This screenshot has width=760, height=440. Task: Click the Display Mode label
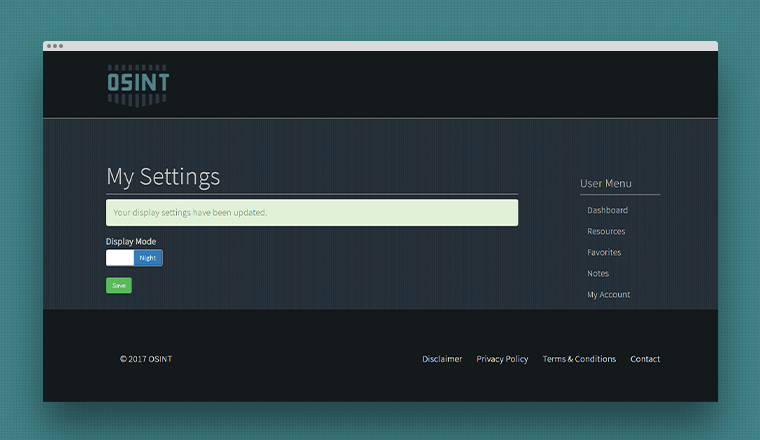(x=131, y=241)
